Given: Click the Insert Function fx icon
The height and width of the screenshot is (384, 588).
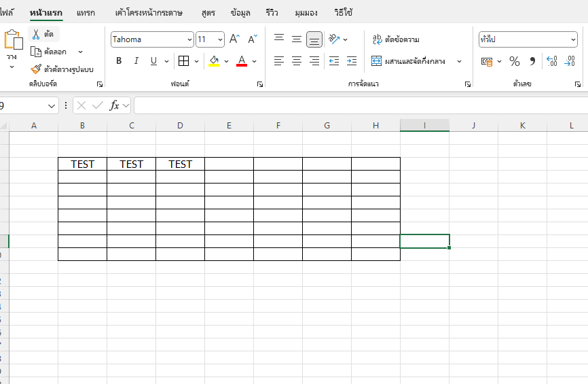Looking at the screenshot, I should [114, 105].
